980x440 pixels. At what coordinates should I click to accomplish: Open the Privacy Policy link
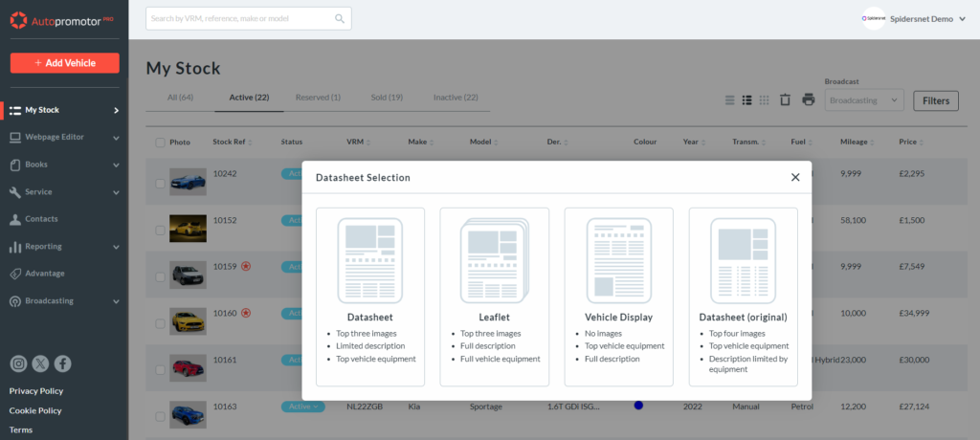tap(36, 391)
